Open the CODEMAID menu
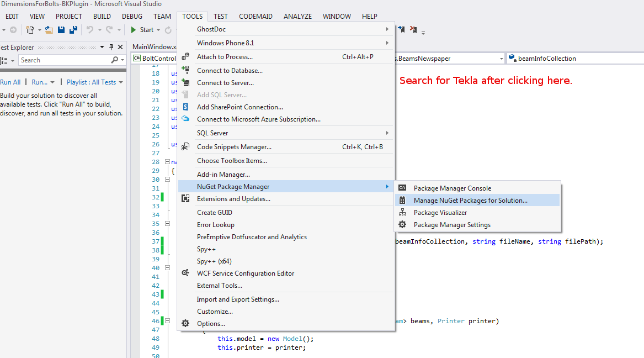This screenshot has height=358, width=644. pyautogui.click(x=256, y=17)
